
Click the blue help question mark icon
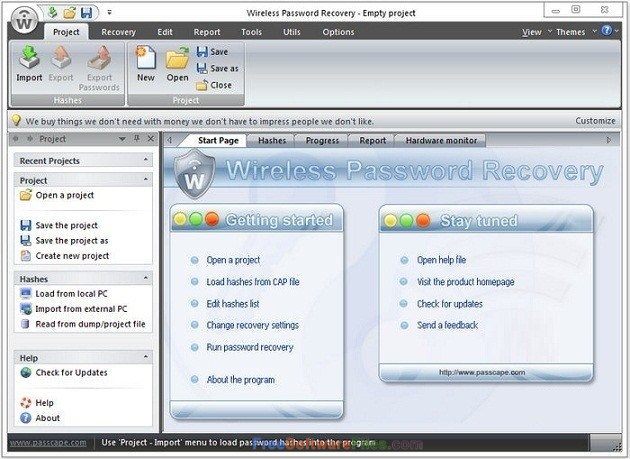coord(607,31)
